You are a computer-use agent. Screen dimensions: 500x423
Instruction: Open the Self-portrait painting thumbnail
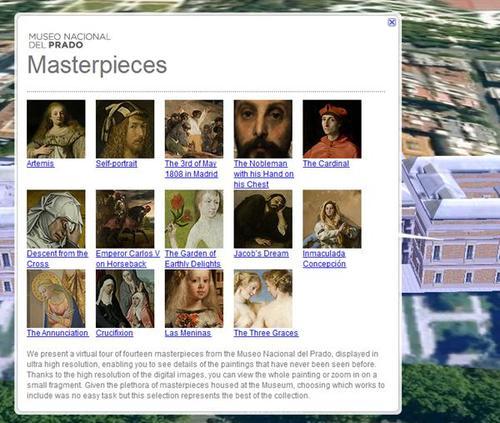[125, 129]
